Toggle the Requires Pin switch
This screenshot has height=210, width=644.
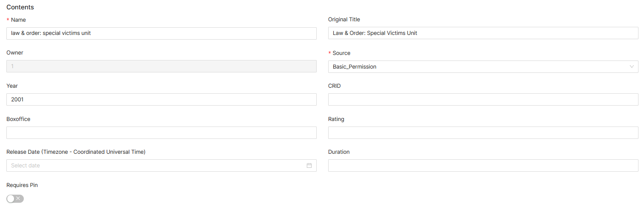coord(15,198)
